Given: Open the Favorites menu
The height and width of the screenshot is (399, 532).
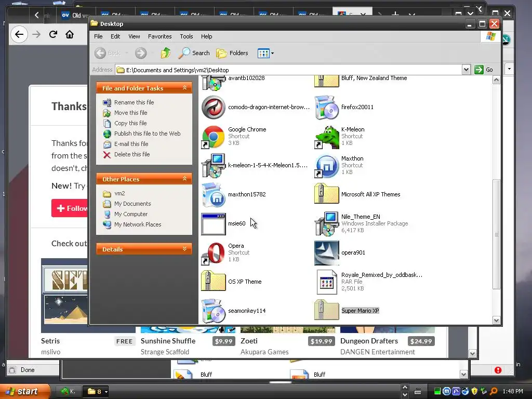Looking at the screenshot, I should coord(160,36).
